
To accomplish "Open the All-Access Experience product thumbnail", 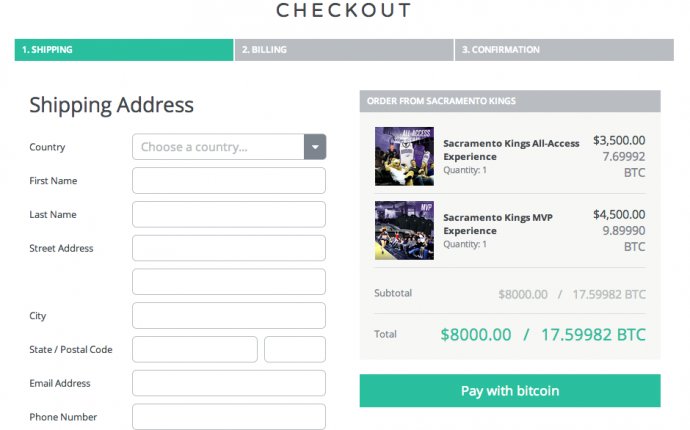I will tap(404, 156).
